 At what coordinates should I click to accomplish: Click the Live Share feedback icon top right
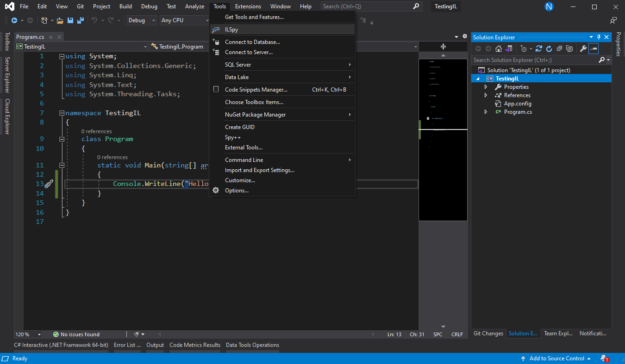pos(613,20)
